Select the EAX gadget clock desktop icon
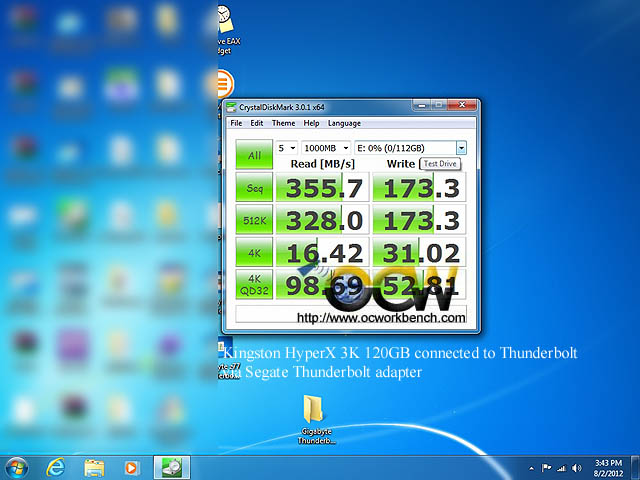 click(227, 30)
